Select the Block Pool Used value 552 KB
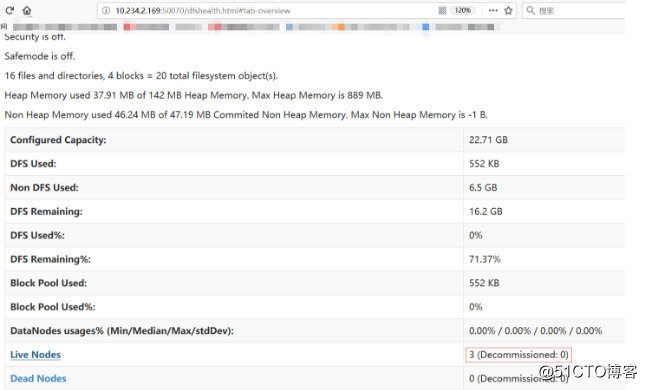The width and height of the screenshot is (647, 390). coord(484,283)
